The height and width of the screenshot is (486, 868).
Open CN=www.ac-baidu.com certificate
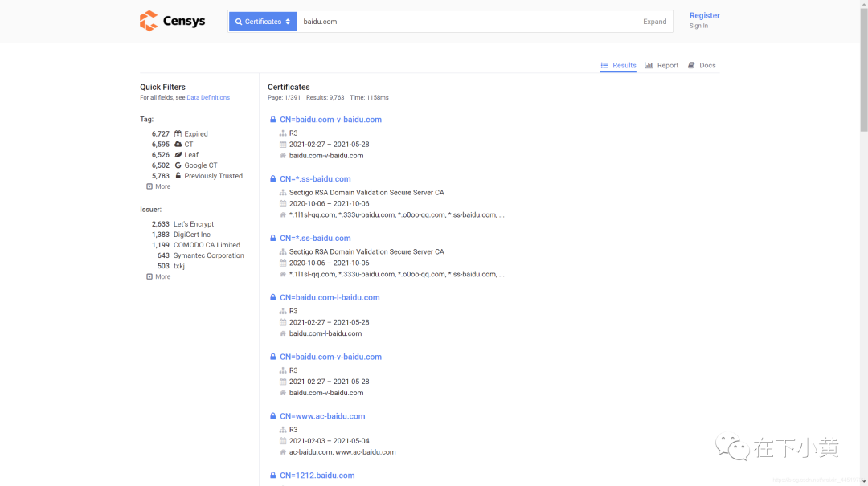(x=322, y=416)
